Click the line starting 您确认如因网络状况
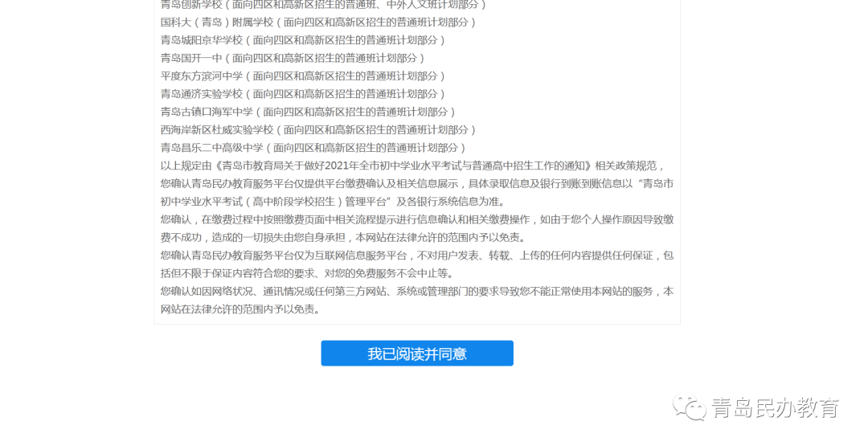Image resolution: width=868 pixels, height=446 pixels. pyautogui.click(x=417, y=291)
